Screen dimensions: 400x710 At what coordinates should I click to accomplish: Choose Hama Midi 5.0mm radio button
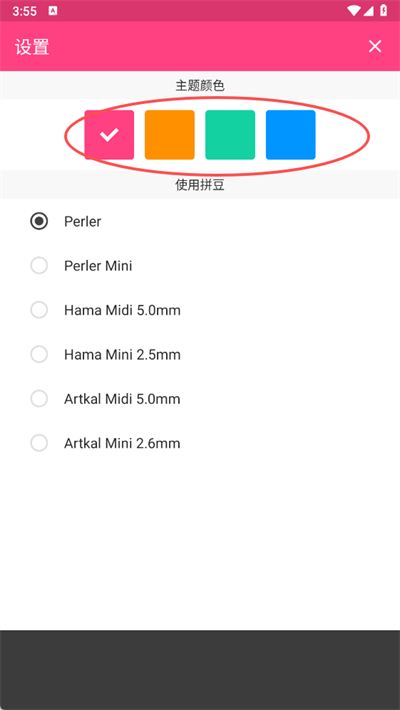point(39,310)
